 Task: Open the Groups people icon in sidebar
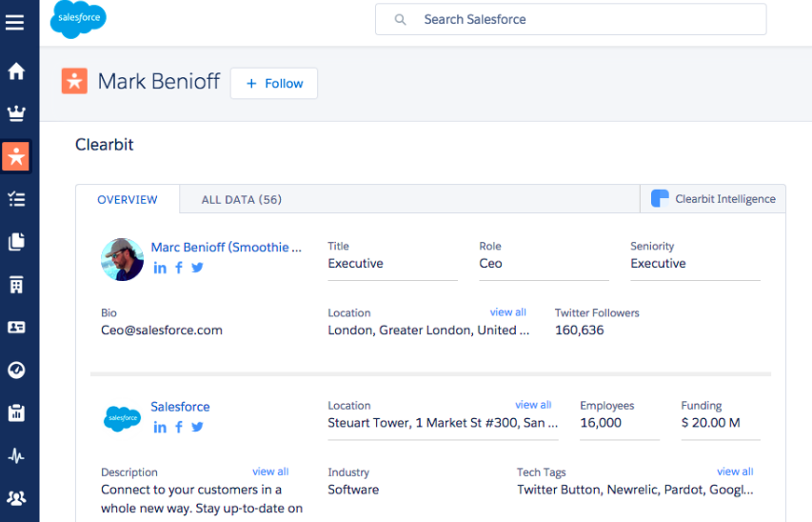tap(16, 498)
